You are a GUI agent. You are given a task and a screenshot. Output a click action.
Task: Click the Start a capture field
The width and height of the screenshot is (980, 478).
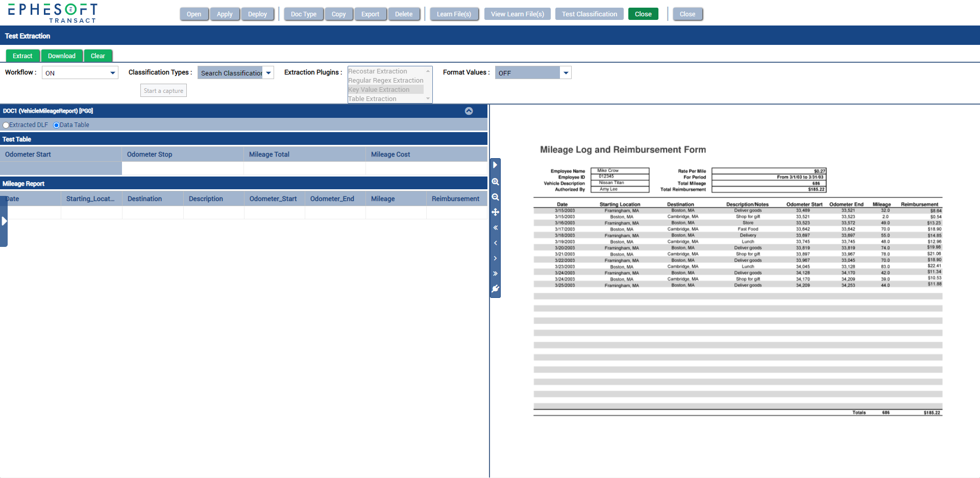coord(163,91)
